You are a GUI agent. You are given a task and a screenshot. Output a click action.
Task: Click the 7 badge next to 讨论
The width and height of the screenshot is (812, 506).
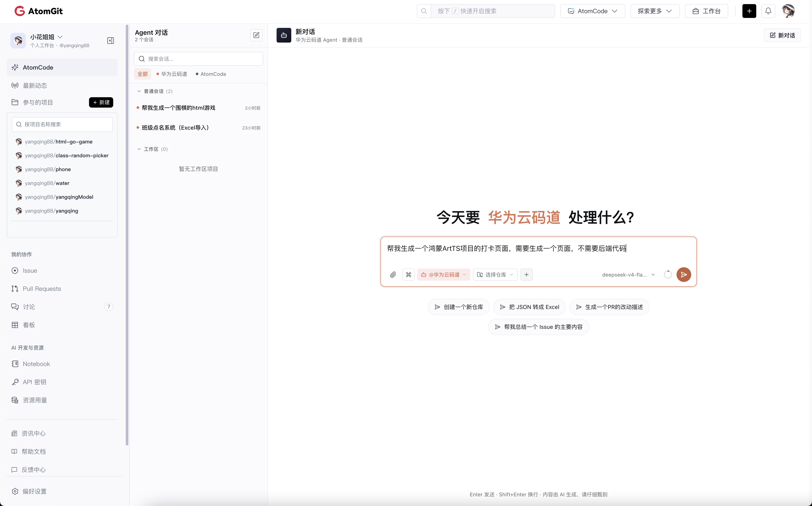(108, 307)
